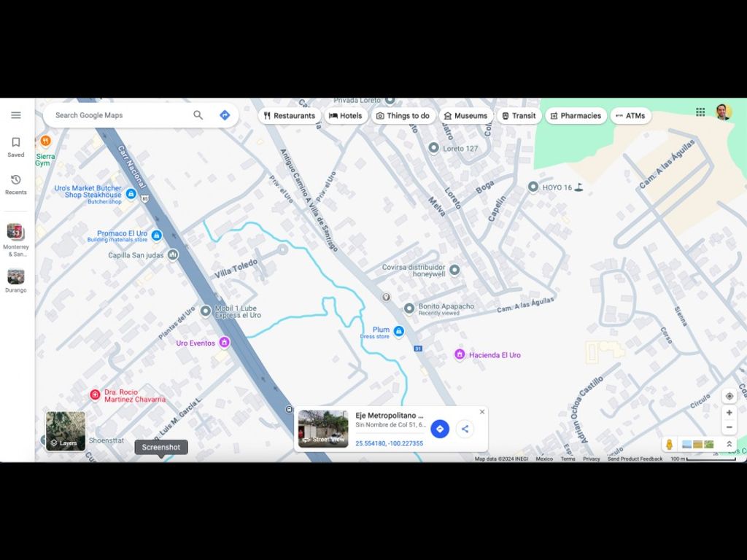The height and width of the screenshot is (560, 747).
Task: Click the Hacienda El Uro pin
Action: (x=460, y=355)
